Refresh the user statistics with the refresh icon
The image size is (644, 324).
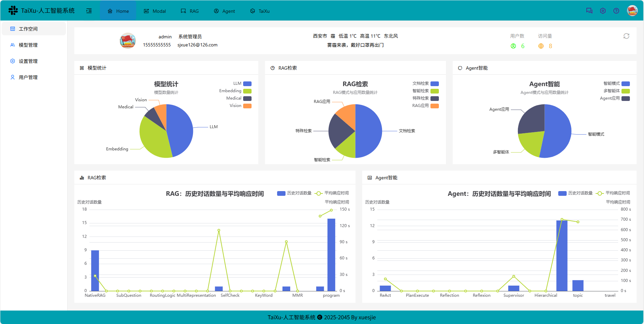(x=626, y=36)
